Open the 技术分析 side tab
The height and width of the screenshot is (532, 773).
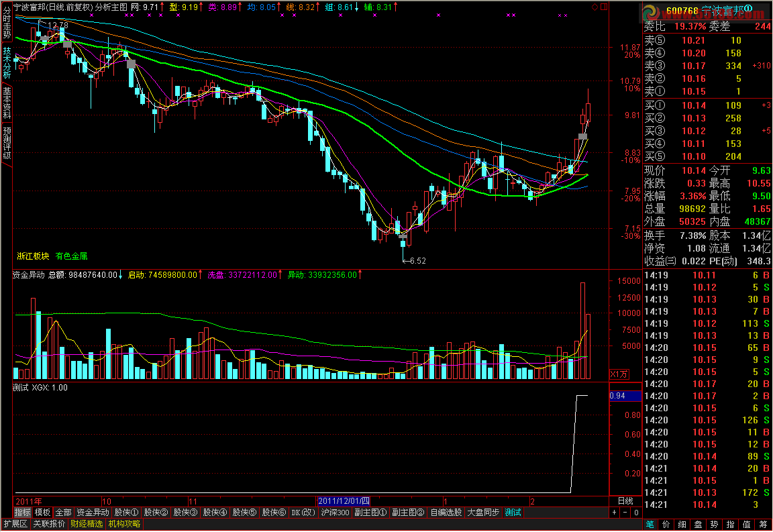7,62
